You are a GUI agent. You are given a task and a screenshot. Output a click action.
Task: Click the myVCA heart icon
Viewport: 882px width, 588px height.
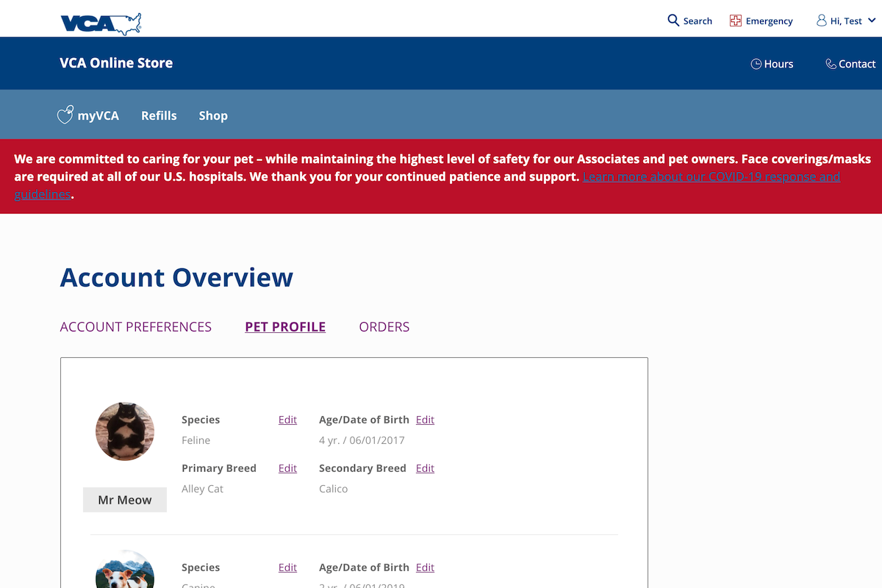point(65,115)
